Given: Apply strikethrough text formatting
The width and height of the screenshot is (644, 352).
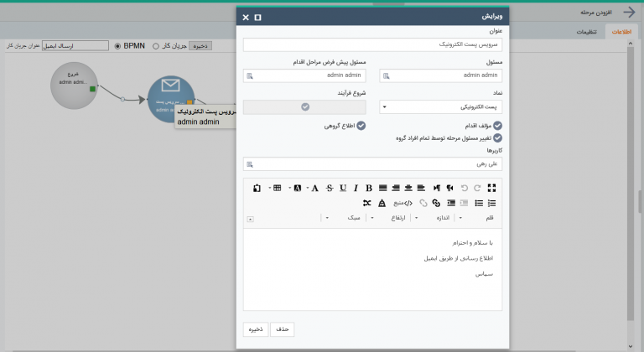Looking at the screenshot, I should (x=330, y=188).
